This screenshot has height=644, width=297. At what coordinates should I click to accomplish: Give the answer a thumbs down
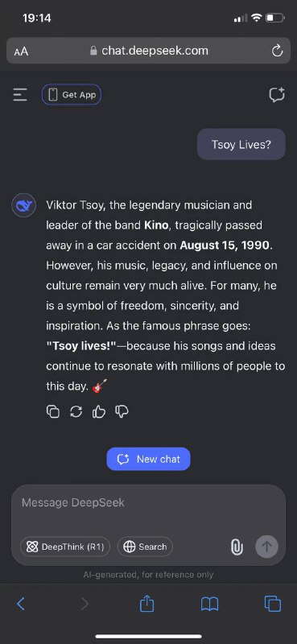pos(122,411)
